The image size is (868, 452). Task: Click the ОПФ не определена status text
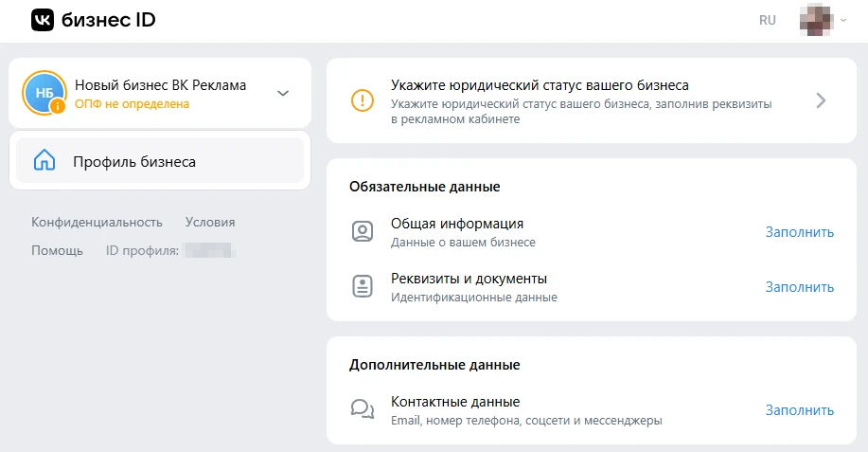[132, 104]
